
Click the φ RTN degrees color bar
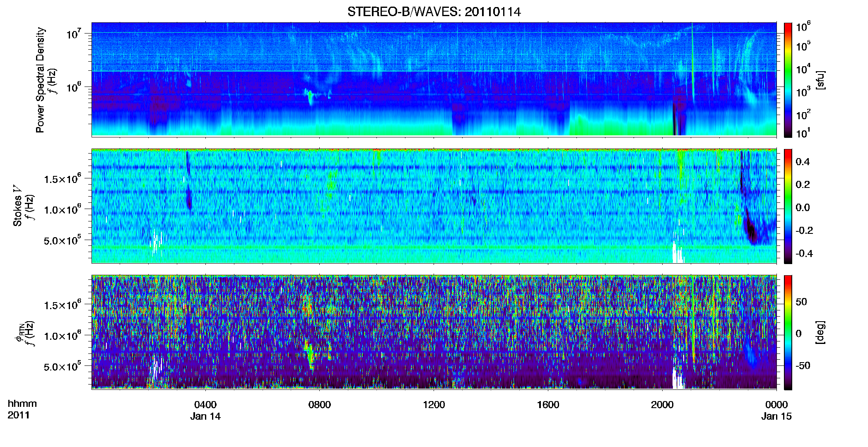click(788, 332)
